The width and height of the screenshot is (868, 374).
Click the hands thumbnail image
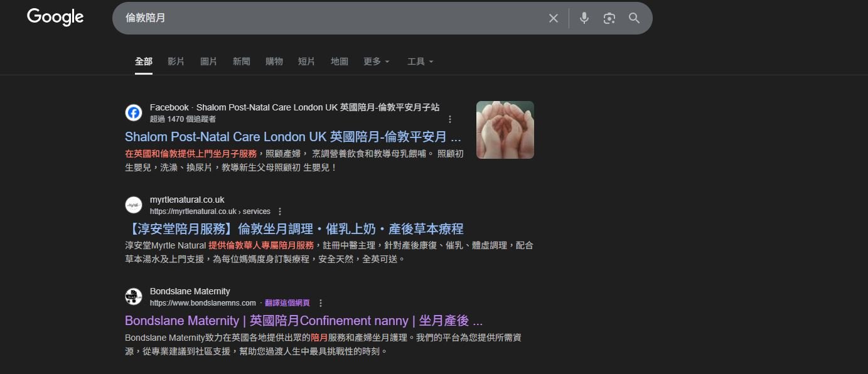click(x=505, y=130)
